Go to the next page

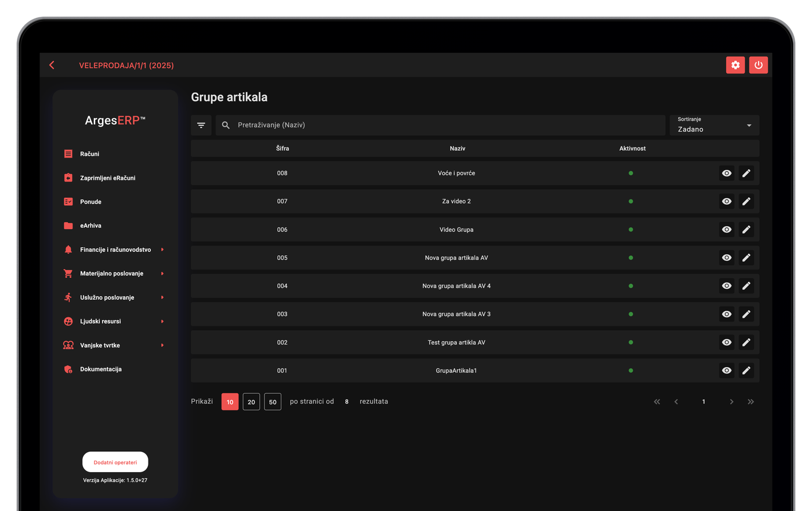(x=731, y=401)
